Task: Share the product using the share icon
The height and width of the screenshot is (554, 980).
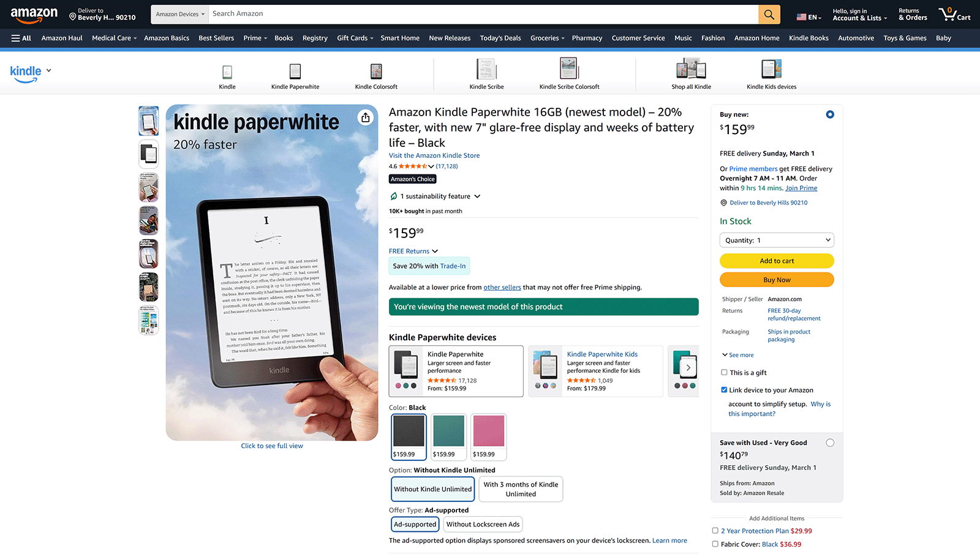Action: coord(365,117)
